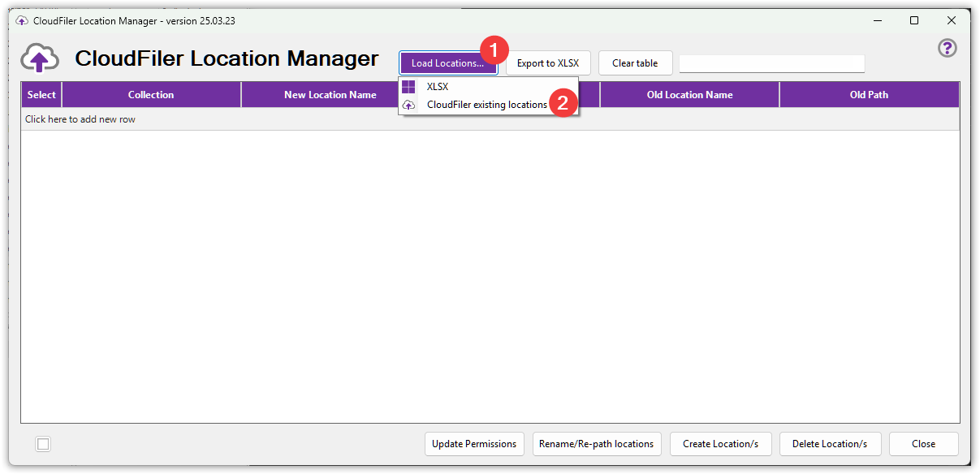Enable the checkbox in the bottom-left corner
Viewport: 980px width, 474px height.
42,444
